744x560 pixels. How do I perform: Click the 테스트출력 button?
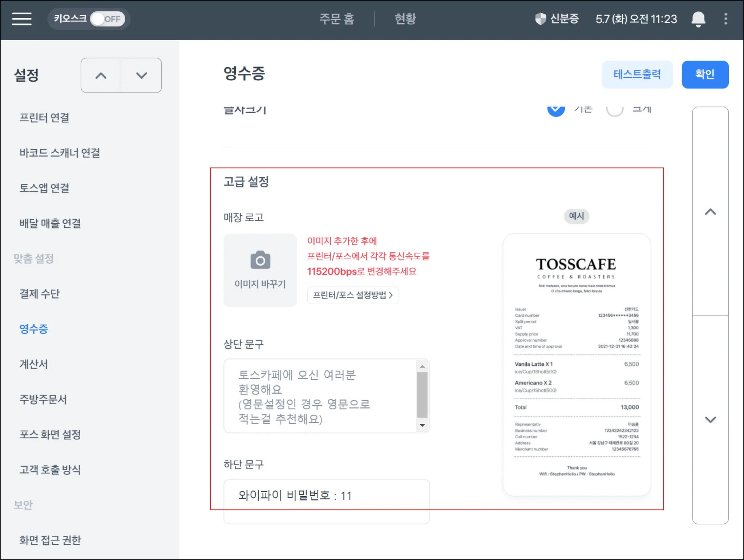click(637, 74)
